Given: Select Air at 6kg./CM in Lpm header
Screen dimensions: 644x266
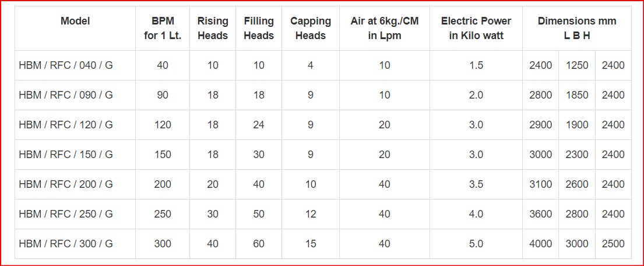Looking at the screenshot, I should point(385,28).
